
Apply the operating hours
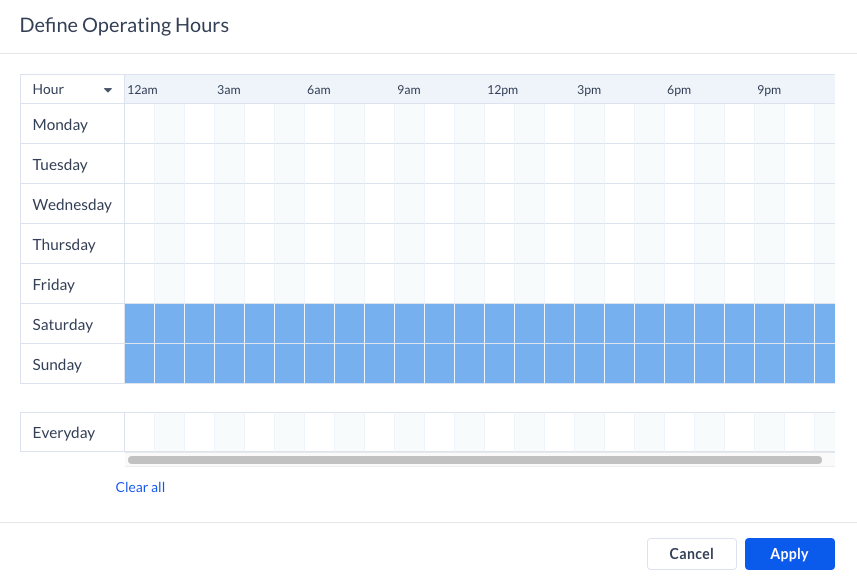click(789, 554)
